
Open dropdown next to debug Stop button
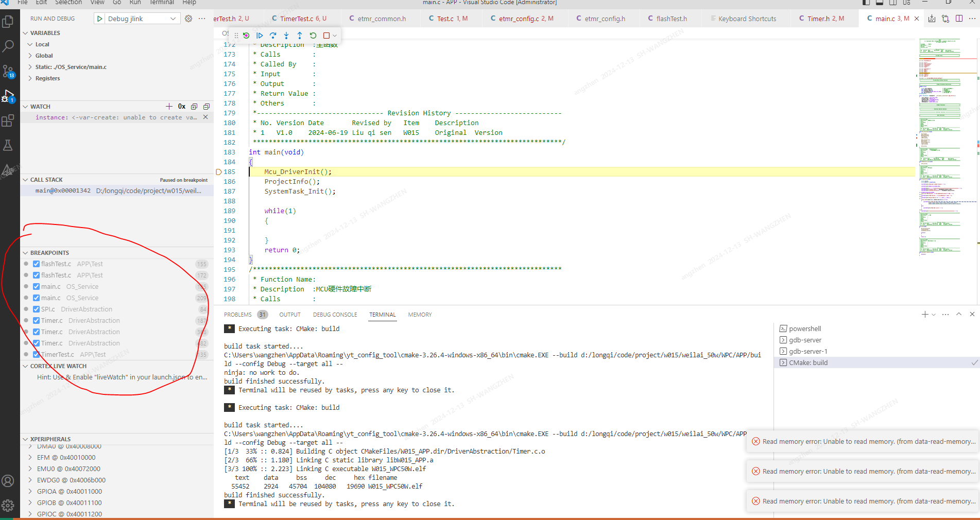335,36
